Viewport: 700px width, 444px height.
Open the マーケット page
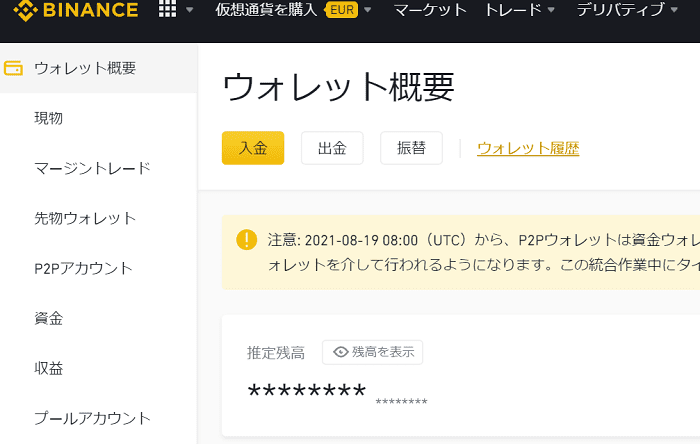[x=430, y=10]
